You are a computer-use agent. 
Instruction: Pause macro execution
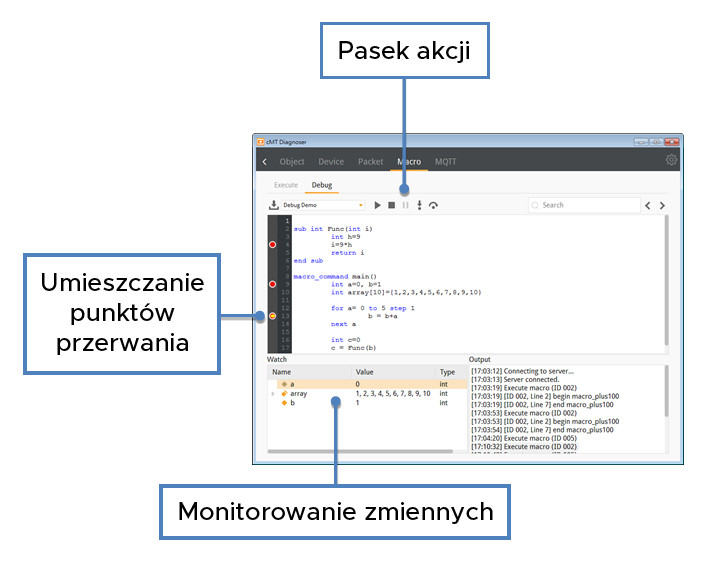(x=405, y=205)
